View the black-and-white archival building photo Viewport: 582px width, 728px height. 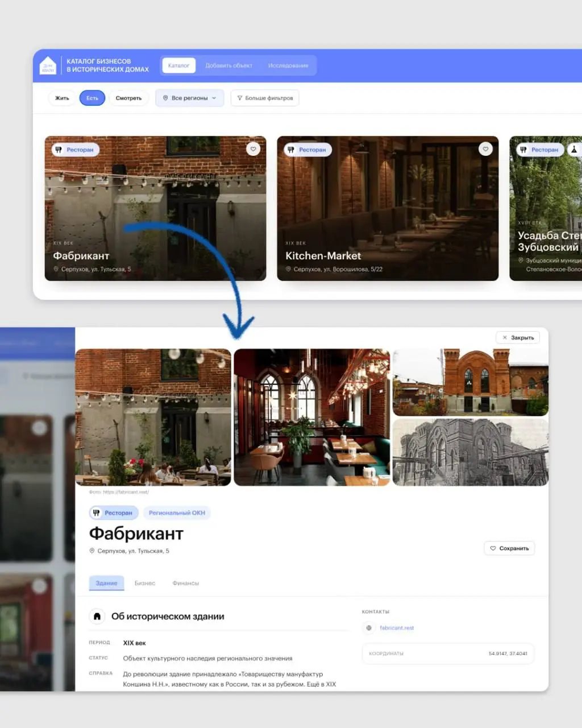pos(471,452)
